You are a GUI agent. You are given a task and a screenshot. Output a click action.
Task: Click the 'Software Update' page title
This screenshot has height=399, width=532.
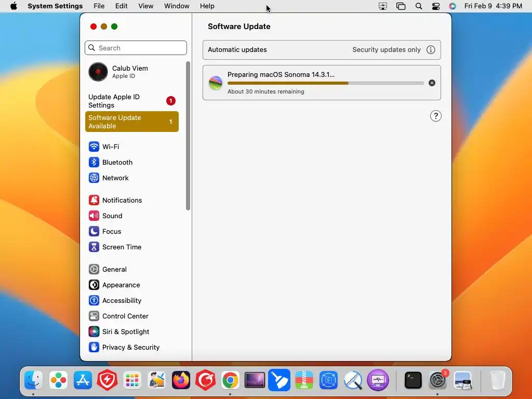(239, 26)
